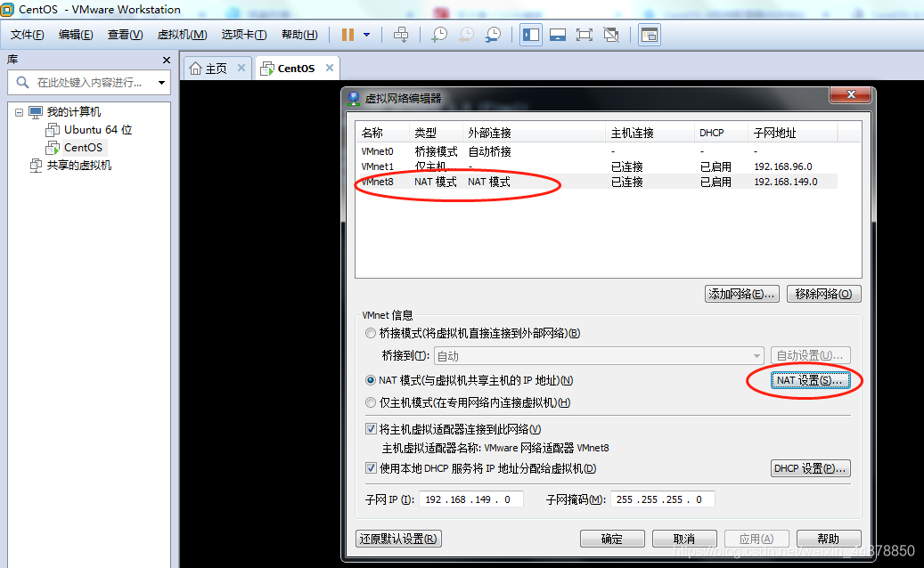Click the search magnifier icon in library
This screenshot has height=568, width=924.
(22, 83)
